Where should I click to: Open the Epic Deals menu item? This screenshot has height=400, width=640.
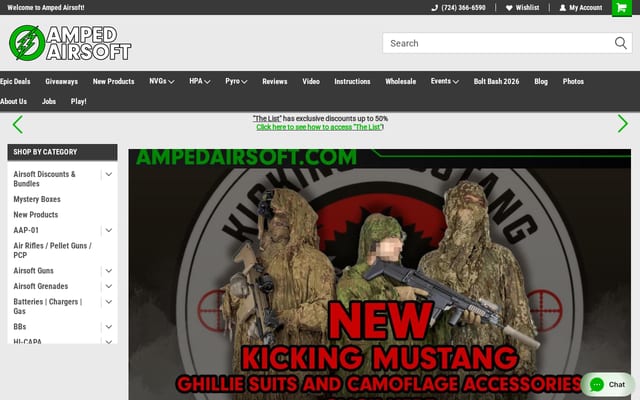tap(15, 81)
